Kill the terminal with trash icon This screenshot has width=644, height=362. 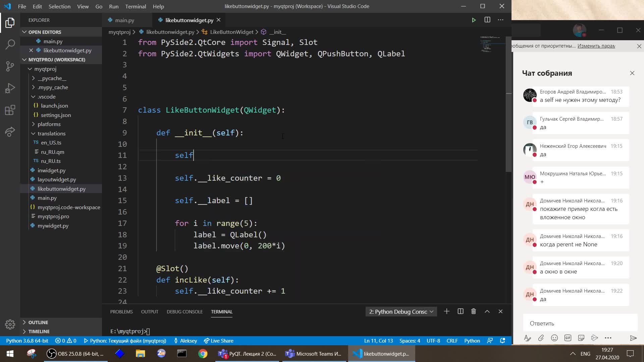pos(474,311)
